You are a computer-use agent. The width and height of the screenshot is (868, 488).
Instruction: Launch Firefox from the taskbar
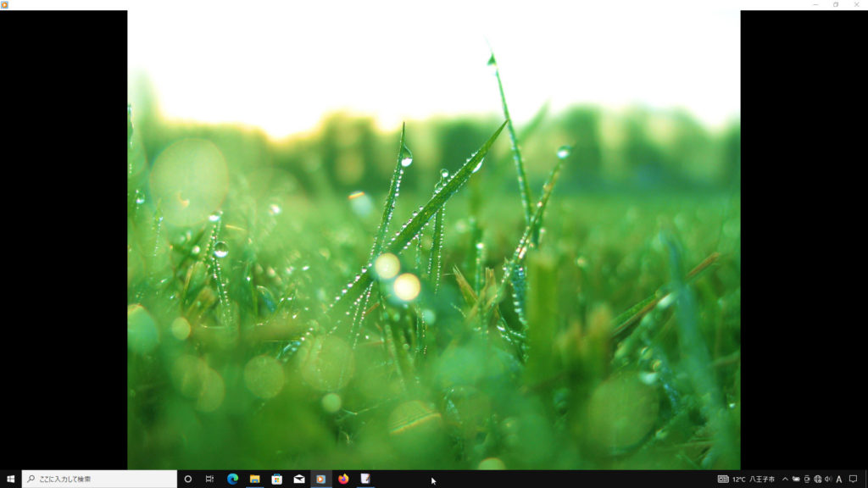click(343, 479)
